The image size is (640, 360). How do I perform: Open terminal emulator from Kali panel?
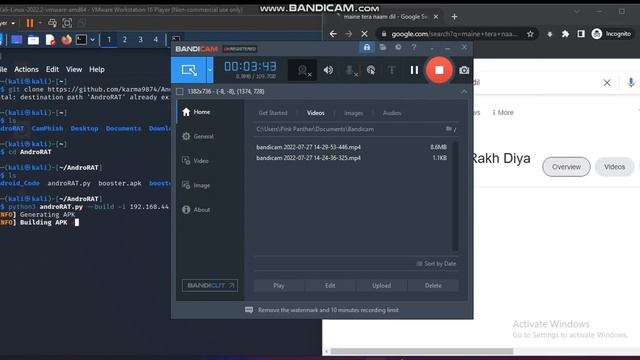[x=81, y=40]
